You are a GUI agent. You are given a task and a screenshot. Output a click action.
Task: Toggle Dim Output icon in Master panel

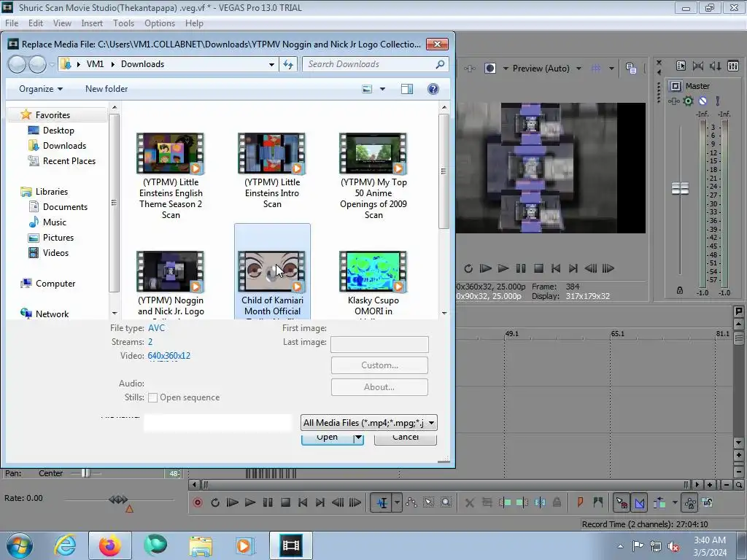(x=715, y=66)
